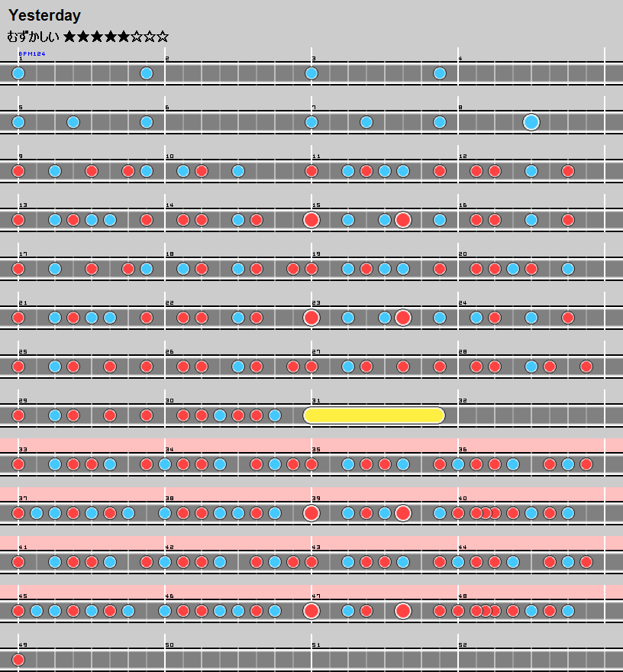Image resolution: width=623 pixels, height=672 pixels.
Task: Select the large red note starting measure 47
Action: (311, 611)
